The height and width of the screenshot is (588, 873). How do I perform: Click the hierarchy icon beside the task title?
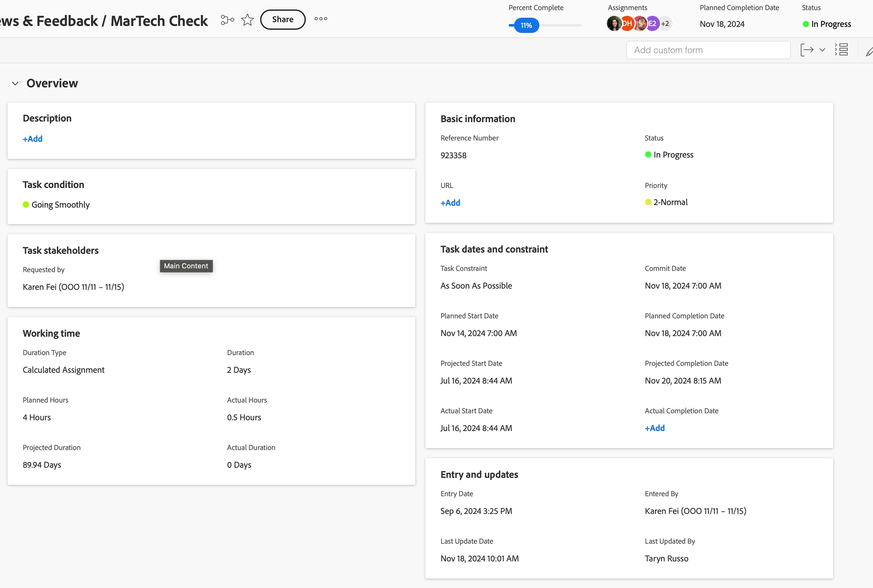[x=227, y=20]
